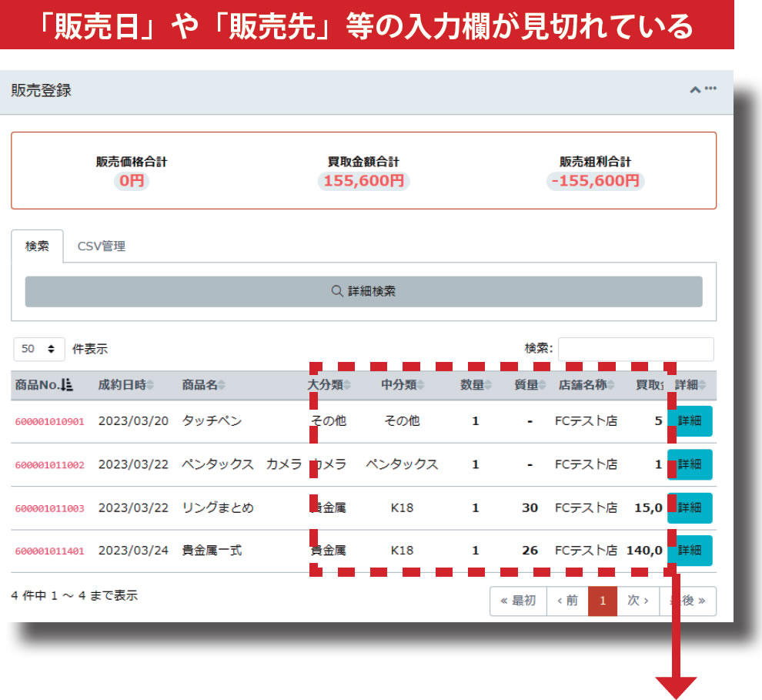
Task: Open 詳細 for タッチペン row
Action: pos(690,421)
